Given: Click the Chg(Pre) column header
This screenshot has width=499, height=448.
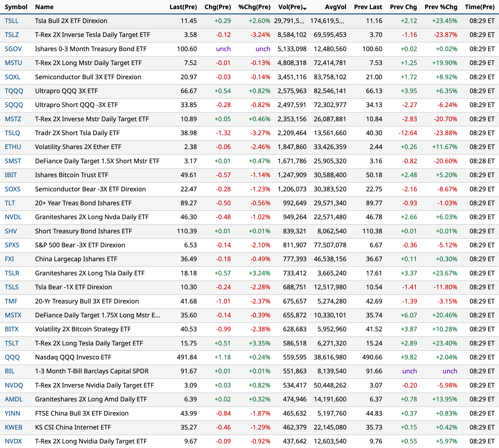Looking at the screenshot, I should (x=218, y=7).
